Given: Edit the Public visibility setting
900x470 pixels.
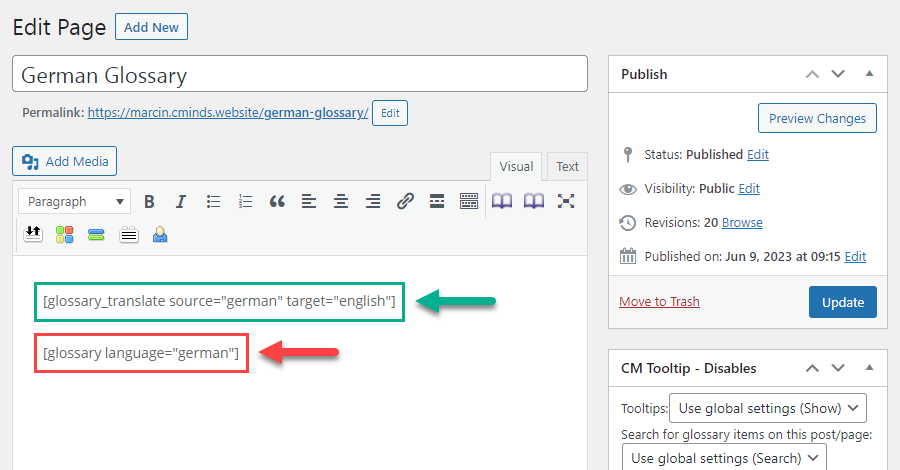Looking at the screenshot, I should coord(749,188).
